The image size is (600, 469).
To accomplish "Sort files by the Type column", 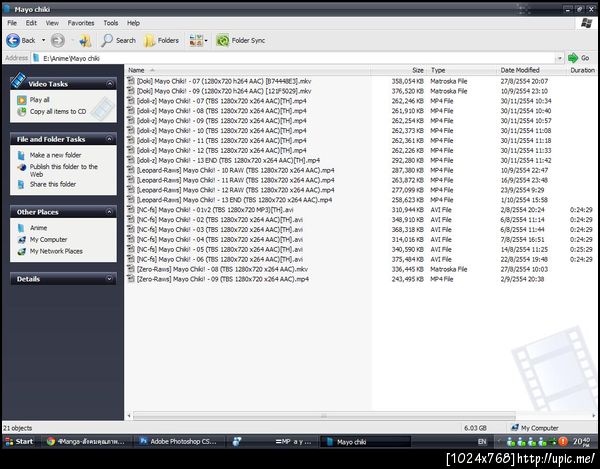I will (462, 70).
